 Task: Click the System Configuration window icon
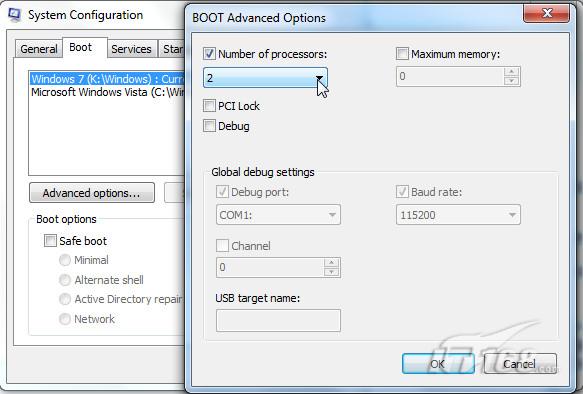[x=15, y=15]
